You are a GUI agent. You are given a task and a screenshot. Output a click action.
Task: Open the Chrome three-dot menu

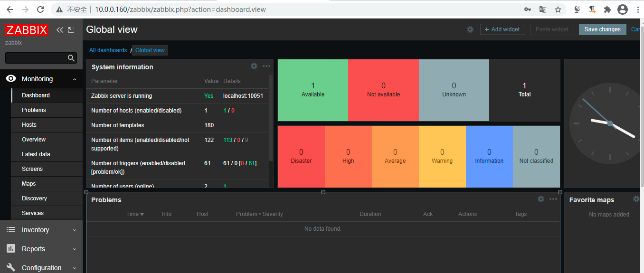pyautogui.click(x=637, y=9)
